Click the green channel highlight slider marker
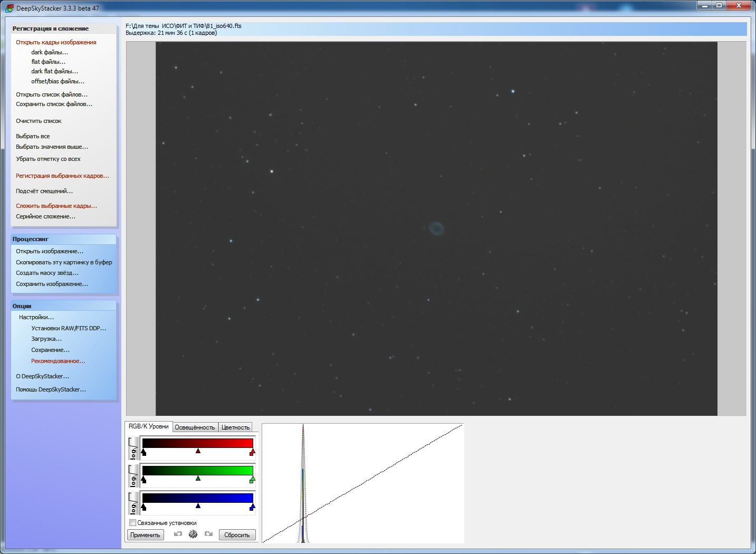Viewport: 756px width, 554px height. tap(252, 479)
